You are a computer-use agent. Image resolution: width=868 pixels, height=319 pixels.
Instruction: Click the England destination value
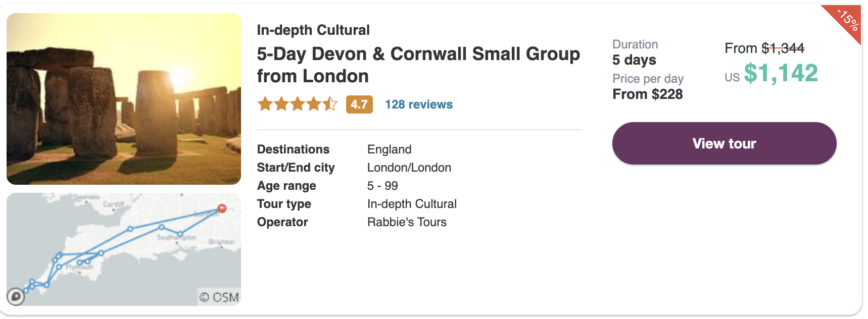(x=389, y=149)
